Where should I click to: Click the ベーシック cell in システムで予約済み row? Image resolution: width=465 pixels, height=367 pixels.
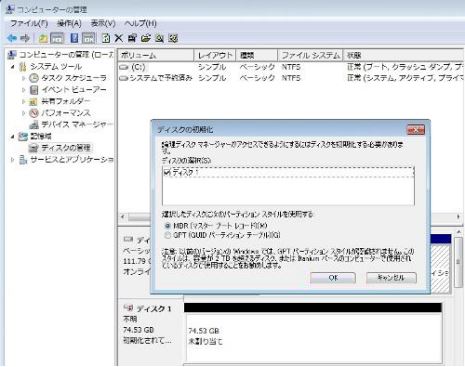point(257,78)
